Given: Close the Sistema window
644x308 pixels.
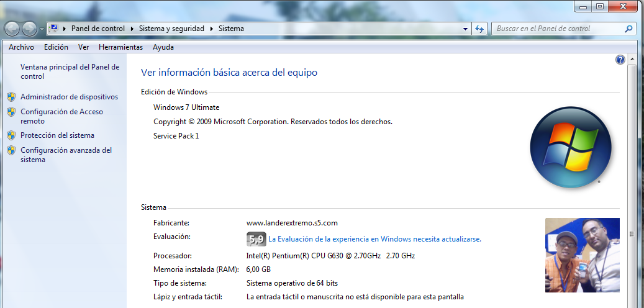Looking at the screenshot, I should (624, 6).
